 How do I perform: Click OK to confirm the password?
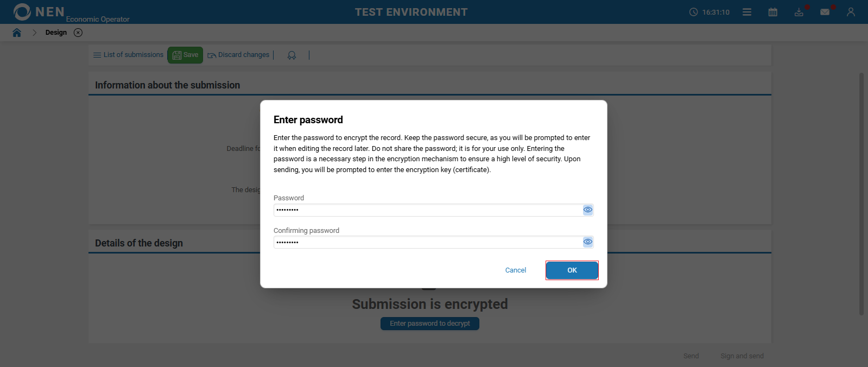coord(572,270)
